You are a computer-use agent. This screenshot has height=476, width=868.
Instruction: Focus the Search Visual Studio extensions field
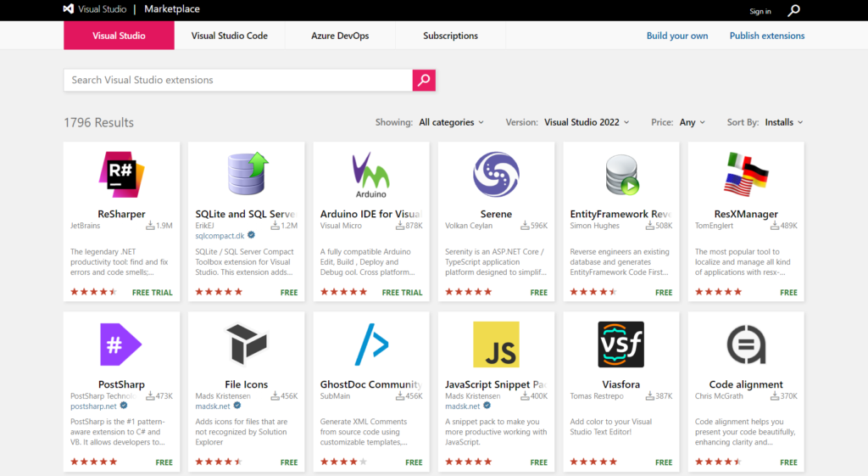click(x=237, y=80)
